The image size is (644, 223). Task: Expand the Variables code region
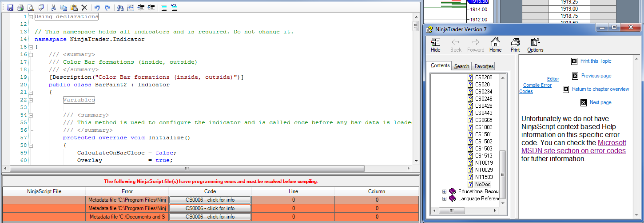(x=31, y=100)
